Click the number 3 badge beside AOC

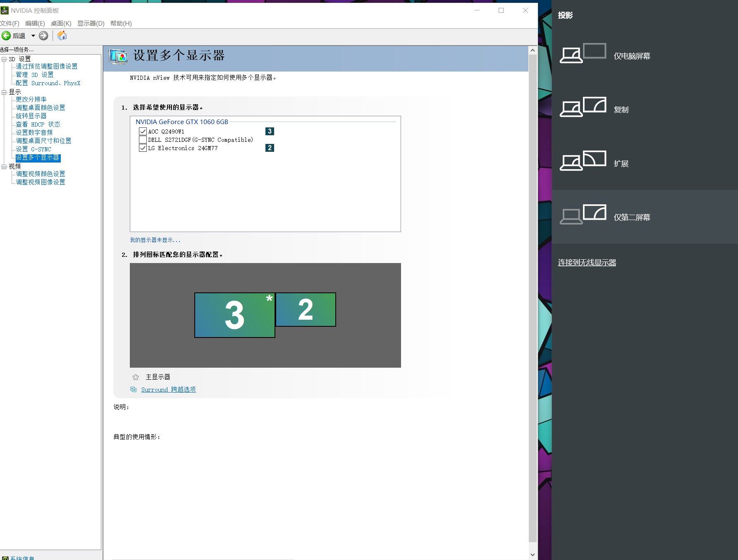270,131
